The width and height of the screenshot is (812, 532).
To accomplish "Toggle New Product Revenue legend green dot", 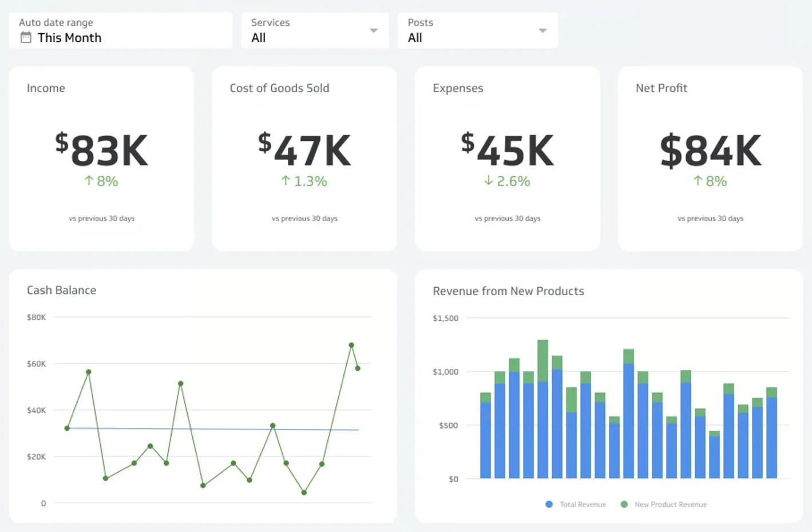I will 624,504.
